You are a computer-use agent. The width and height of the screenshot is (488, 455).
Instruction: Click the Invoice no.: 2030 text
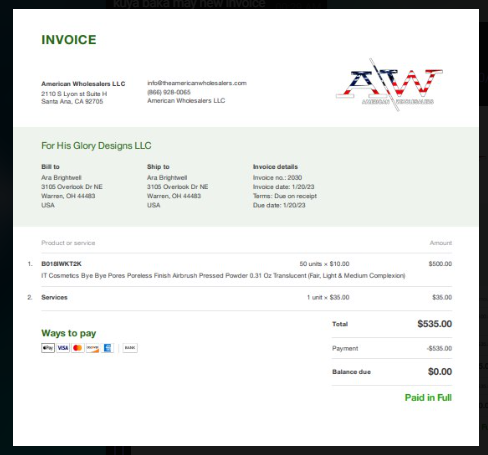click(277, 178)
